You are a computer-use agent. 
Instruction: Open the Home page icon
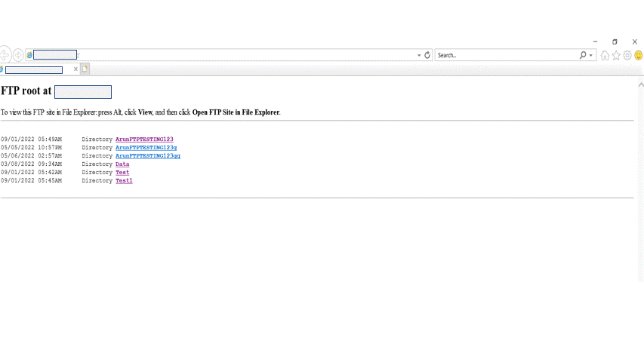[605, 55]
